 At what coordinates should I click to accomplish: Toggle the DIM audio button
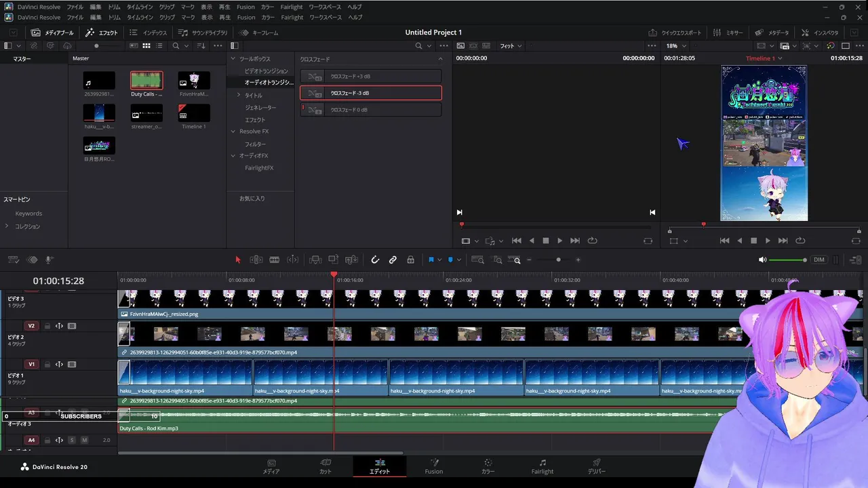[x=819, y=260]
